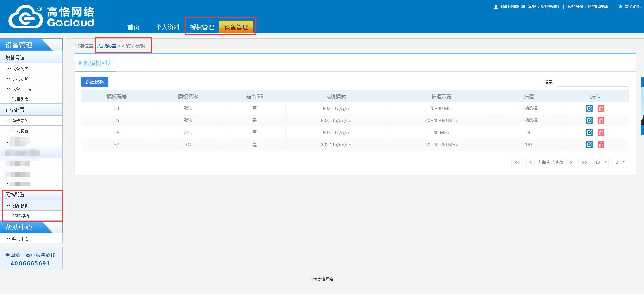Click the 无线配置 breadcrumb link
644x303 pixels.
(107, 46)
